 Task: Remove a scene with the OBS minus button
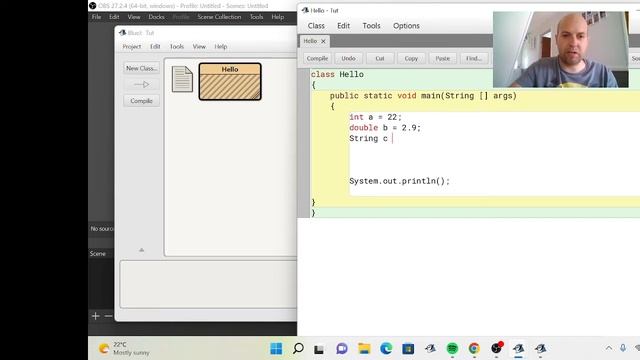point(108,316)
